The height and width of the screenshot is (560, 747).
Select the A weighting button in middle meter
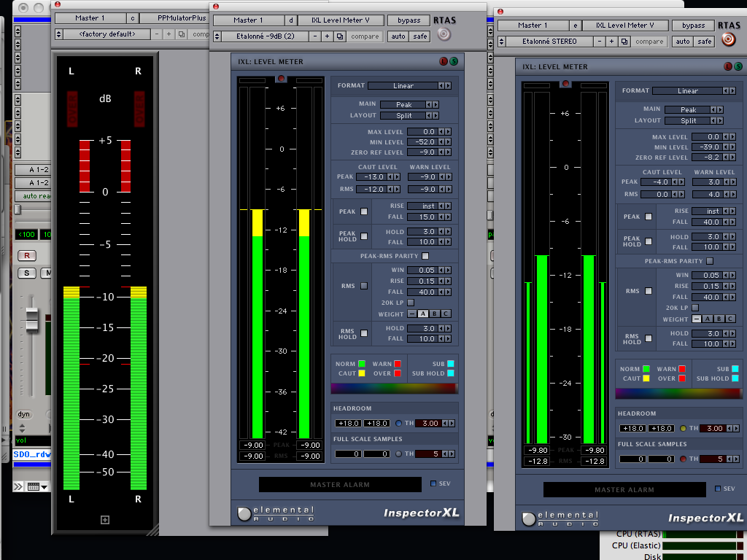423,314
